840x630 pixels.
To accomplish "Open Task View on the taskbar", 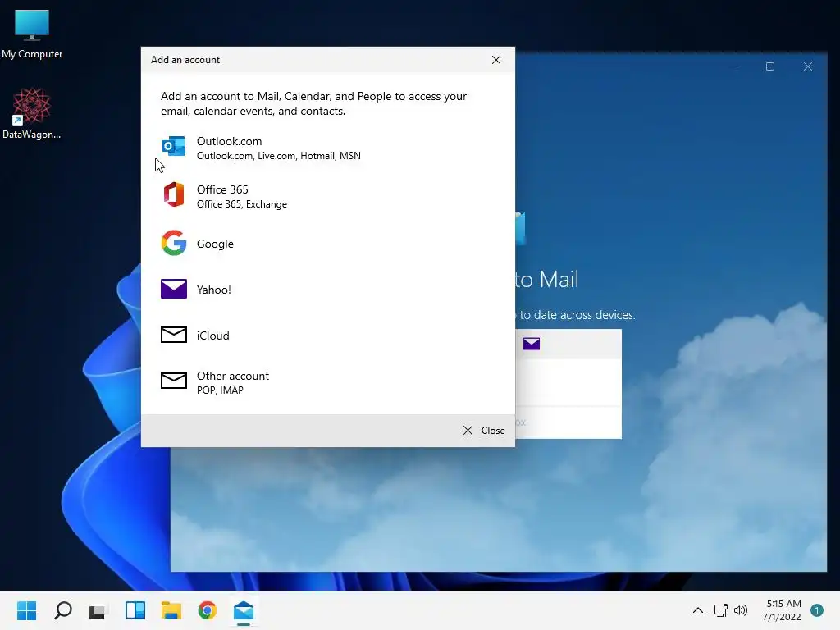I will coord(98,610).
